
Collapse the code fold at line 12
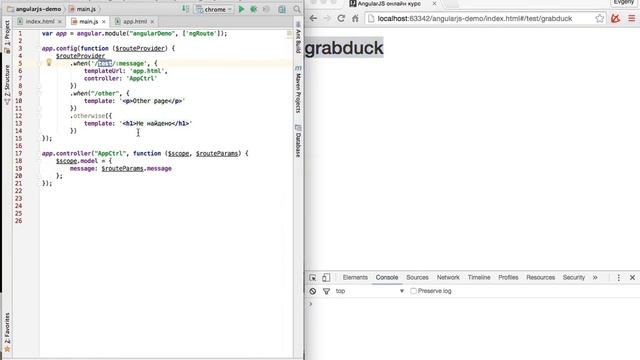point(40,116)
